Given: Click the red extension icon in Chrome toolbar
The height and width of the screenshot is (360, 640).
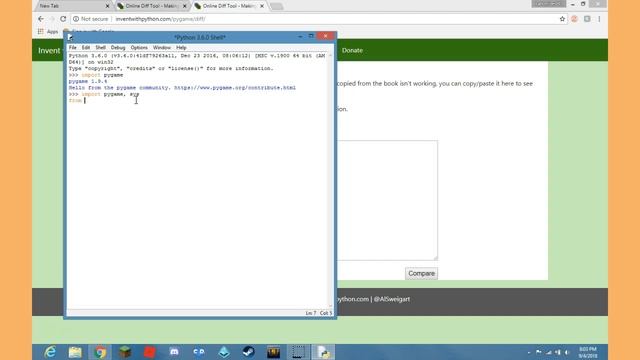Looking at the screenshot, I should click(x=574, y=19).
